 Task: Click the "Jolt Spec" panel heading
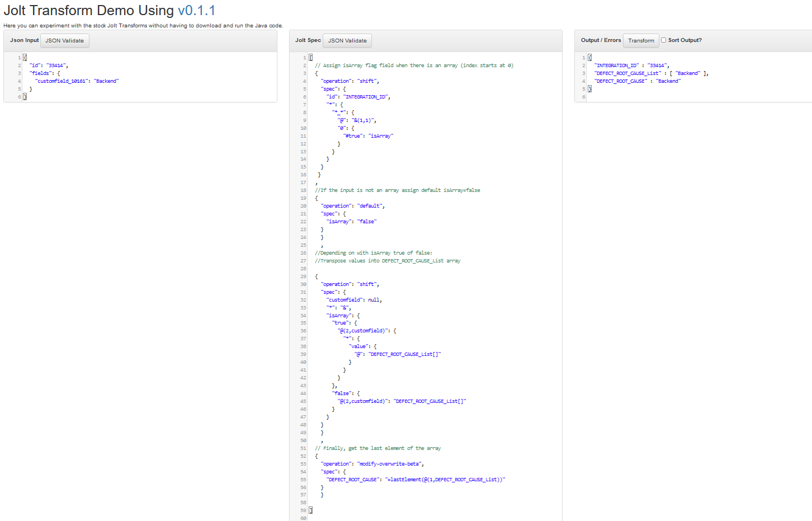(x=308, y=40)
